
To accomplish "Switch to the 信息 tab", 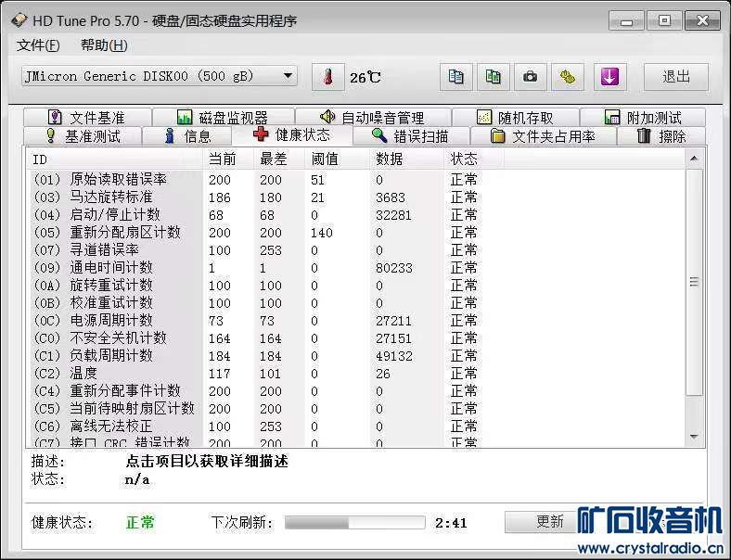I will 186,136.
